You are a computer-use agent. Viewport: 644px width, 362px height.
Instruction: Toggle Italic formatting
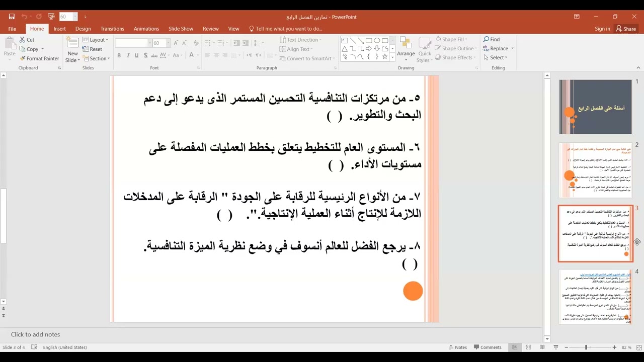coord(128,55)
